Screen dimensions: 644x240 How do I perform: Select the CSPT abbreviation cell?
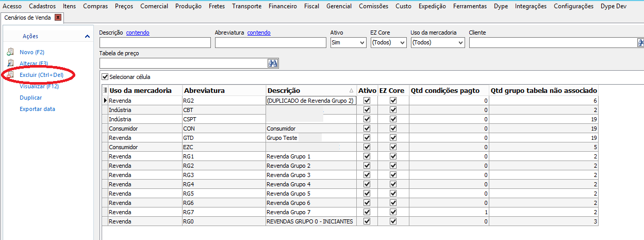[x=224, y=119]
